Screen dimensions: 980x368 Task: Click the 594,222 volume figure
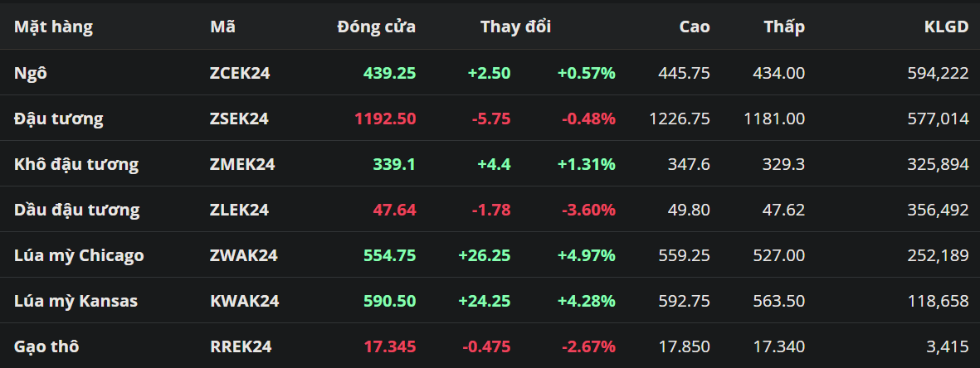[938, 73]
